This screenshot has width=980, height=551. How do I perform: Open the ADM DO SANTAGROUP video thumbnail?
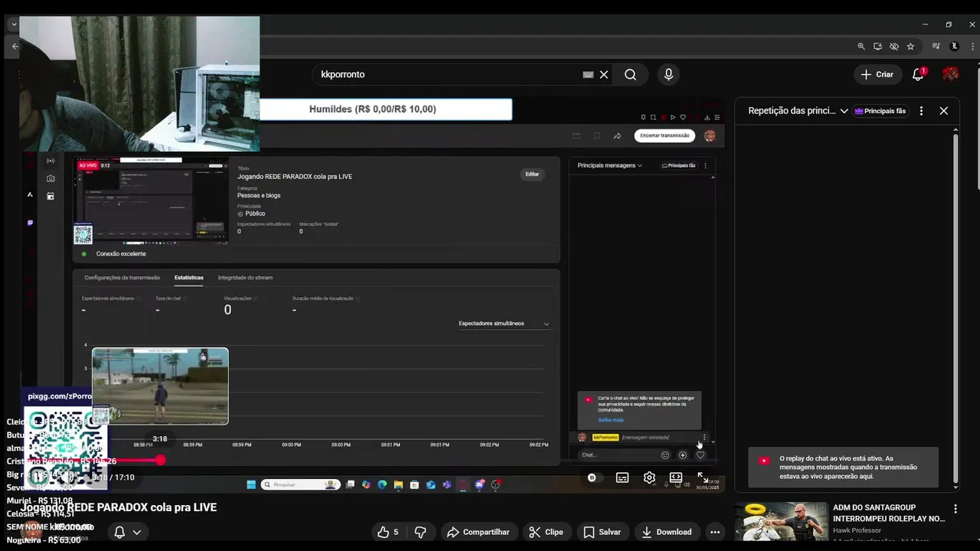(x=781, y=521)
